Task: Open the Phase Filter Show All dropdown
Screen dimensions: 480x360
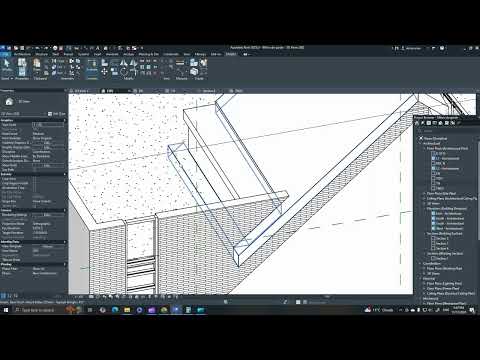Action: (x=49, y=269)
